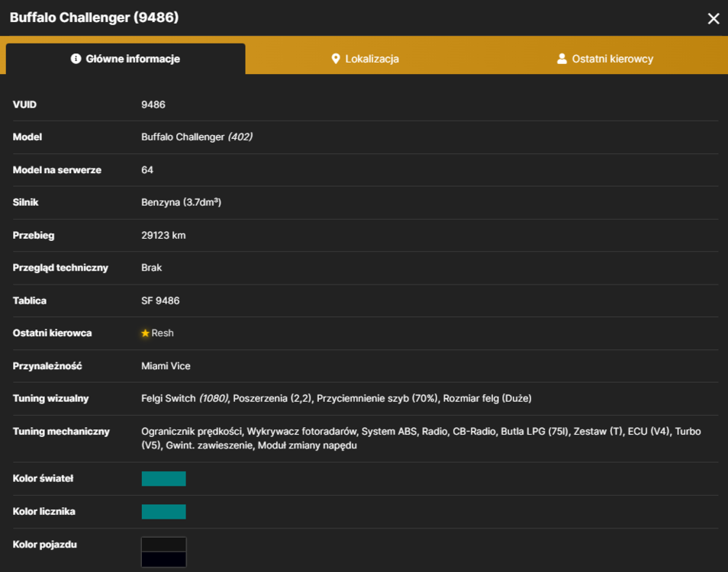Image resolution: width=728 pixels, height=572 pixels.
Task: Click the info icon in Główne informacje
Action: (76, 59)
